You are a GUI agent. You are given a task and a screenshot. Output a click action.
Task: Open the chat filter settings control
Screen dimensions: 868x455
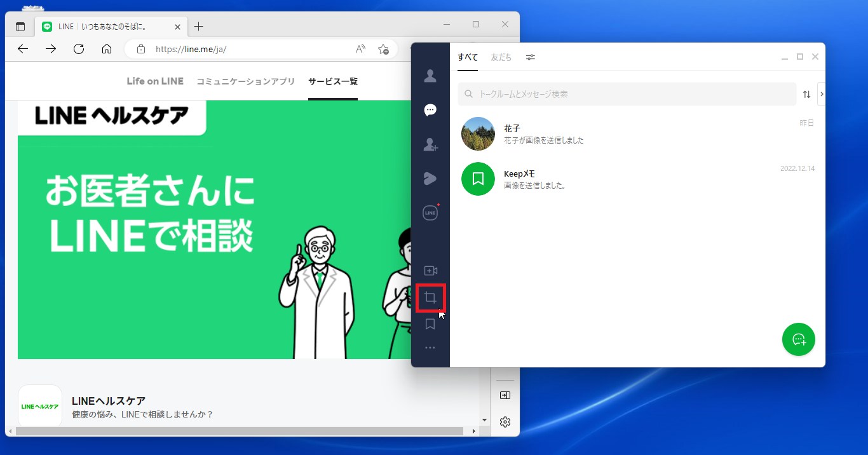531,57
